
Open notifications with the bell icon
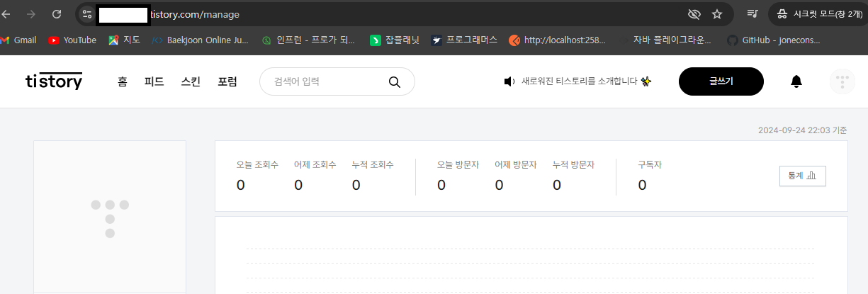click(x=796, y=81)
